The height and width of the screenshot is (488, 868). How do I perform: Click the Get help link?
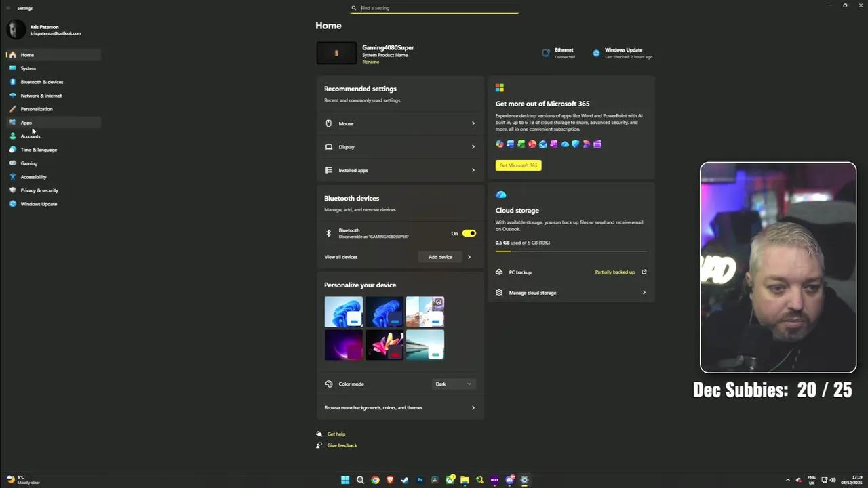(x=336, y=434)
